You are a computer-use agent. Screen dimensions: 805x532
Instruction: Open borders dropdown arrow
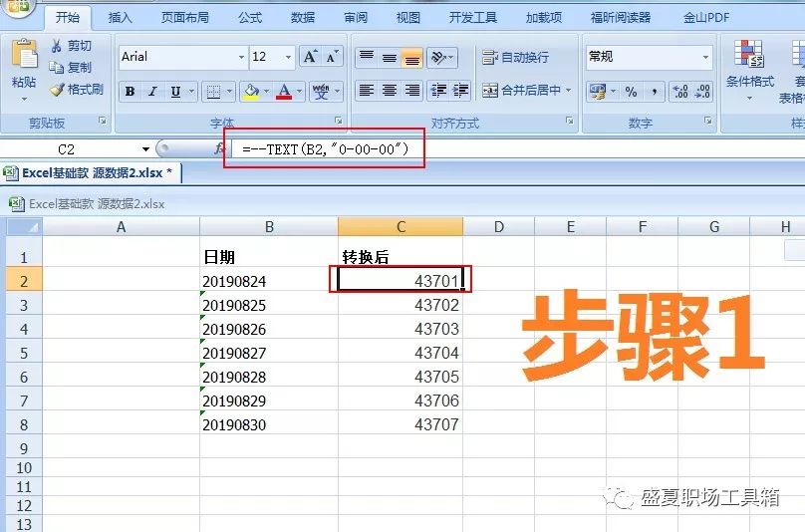pyautogui.click(x=229, y=92)
